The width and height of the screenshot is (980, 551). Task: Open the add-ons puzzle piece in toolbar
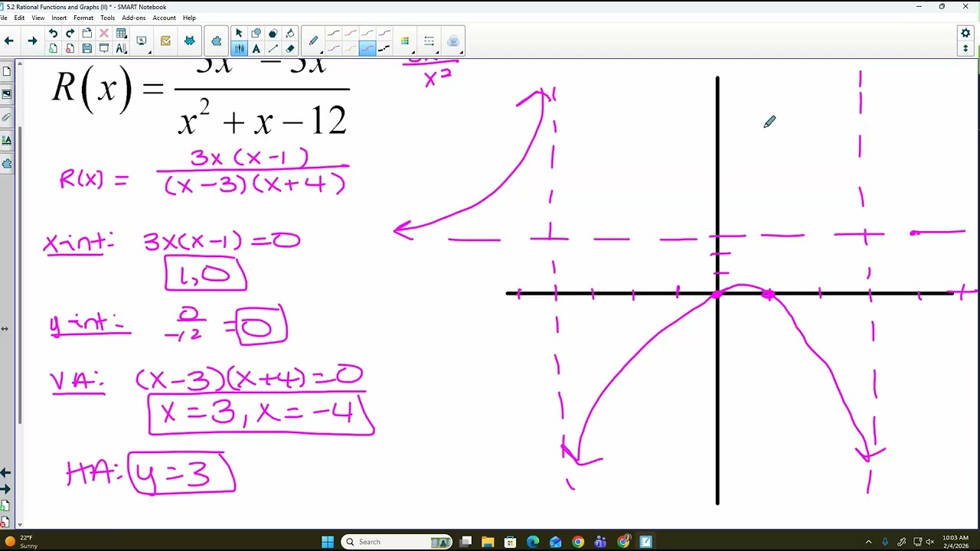coord(216,41)
